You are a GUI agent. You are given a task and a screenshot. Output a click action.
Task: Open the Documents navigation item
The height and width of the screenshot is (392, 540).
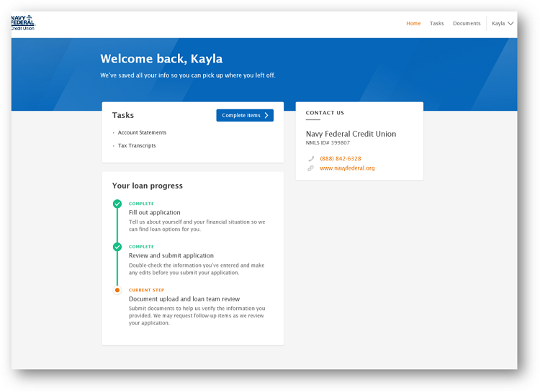point(467,23)
